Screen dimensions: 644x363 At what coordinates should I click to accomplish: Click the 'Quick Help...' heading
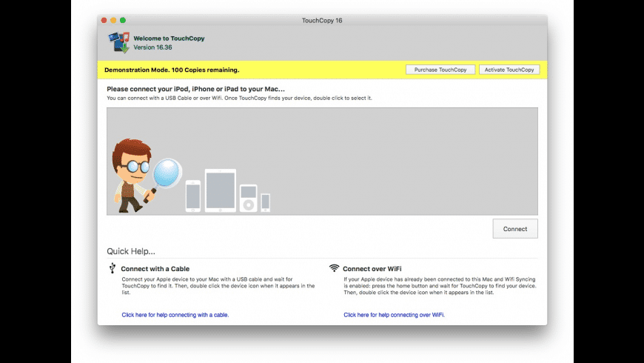point(131,251)
